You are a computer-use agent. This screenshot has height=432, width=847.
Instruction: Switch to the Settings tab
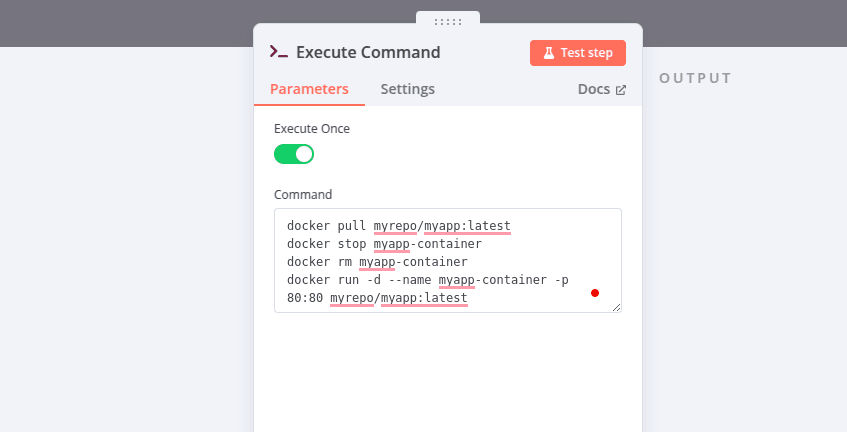407,89
